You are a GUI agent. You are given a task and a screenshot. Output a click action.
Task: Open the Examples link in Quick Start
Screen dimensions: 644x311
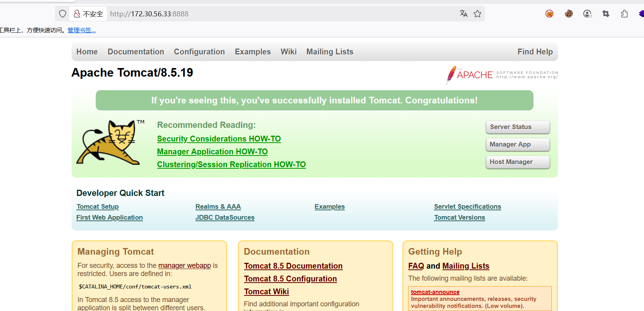point(330,207)
